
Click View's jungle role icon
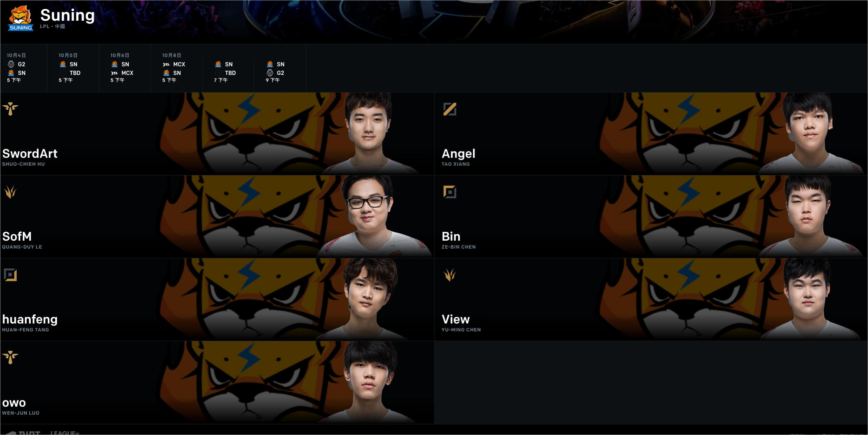[x=450, y=275]
